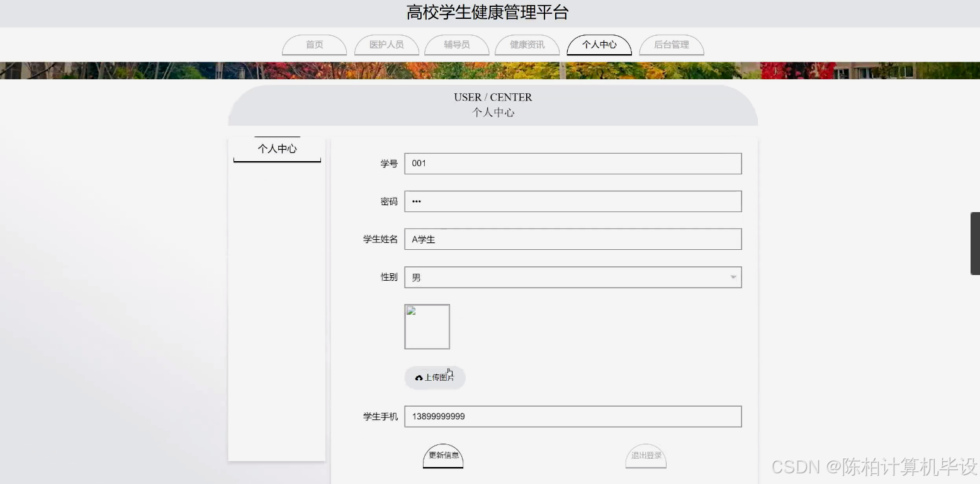Click the upload cloud icon on 上传图片 button
This screenshot has width=980, height=484.
[419, 378]
